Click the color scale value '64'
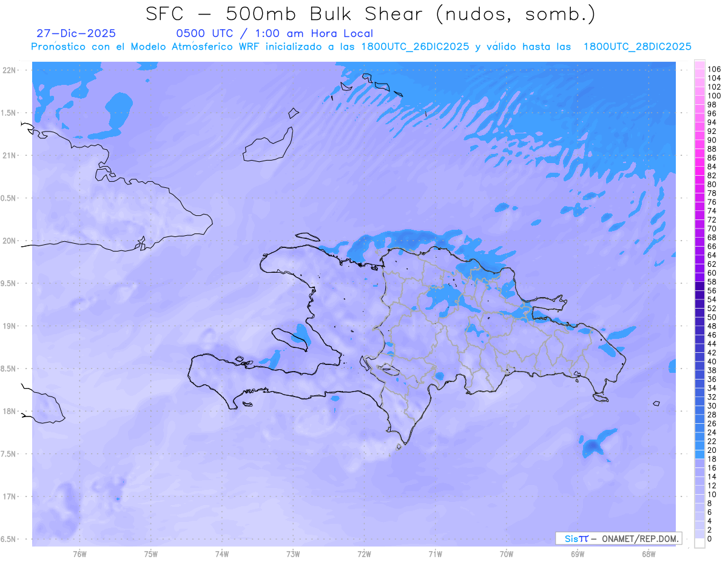The image size is (728, 562). click(712, 255)
